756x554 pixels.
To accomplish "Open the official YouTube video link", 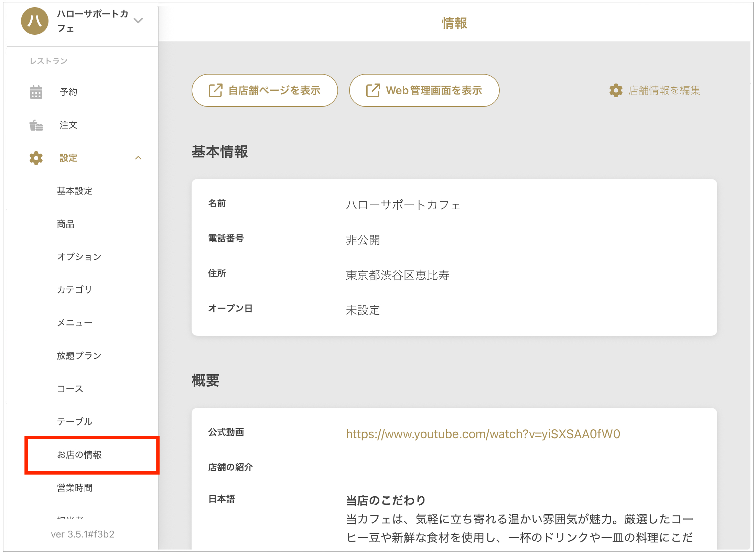I will (x=483, y=434).
